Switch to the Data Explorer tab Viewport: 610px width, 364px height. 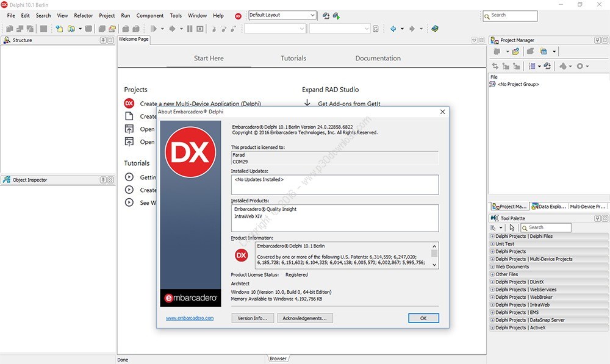pos(548,207)
